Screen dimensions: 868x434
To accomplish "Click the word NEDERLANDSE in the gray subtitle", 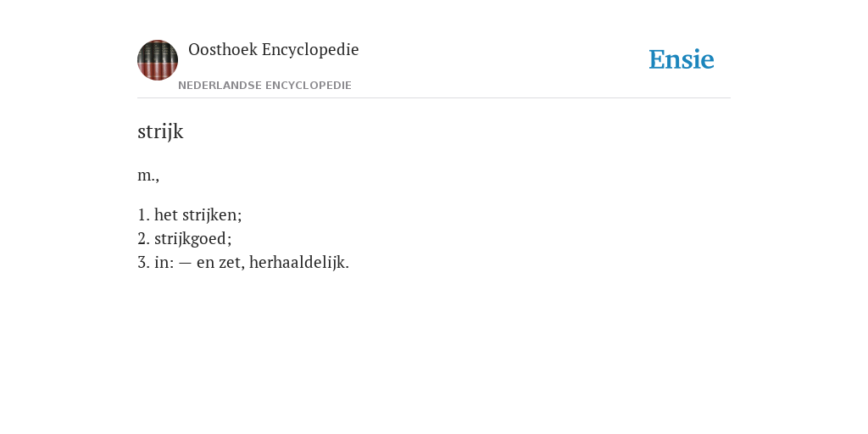I will pyautogui.click(x=220, y=86).
